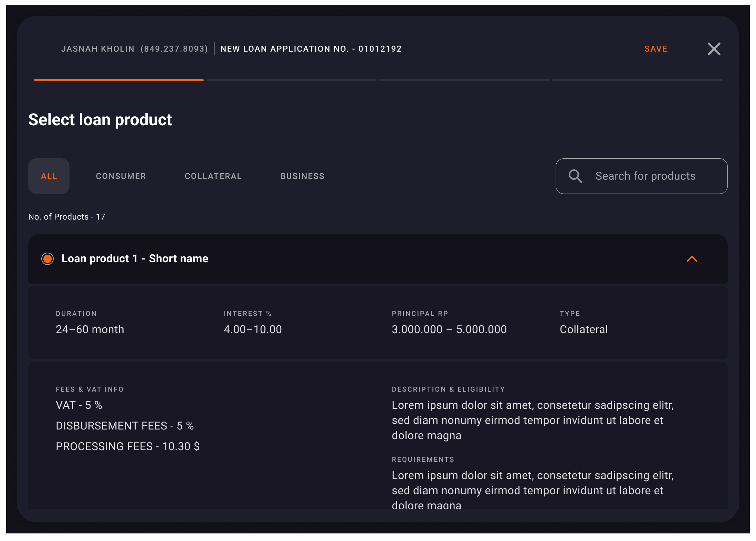756x541 pixels.
Task: Click the type value Collateral
Action: coord(584,329)
